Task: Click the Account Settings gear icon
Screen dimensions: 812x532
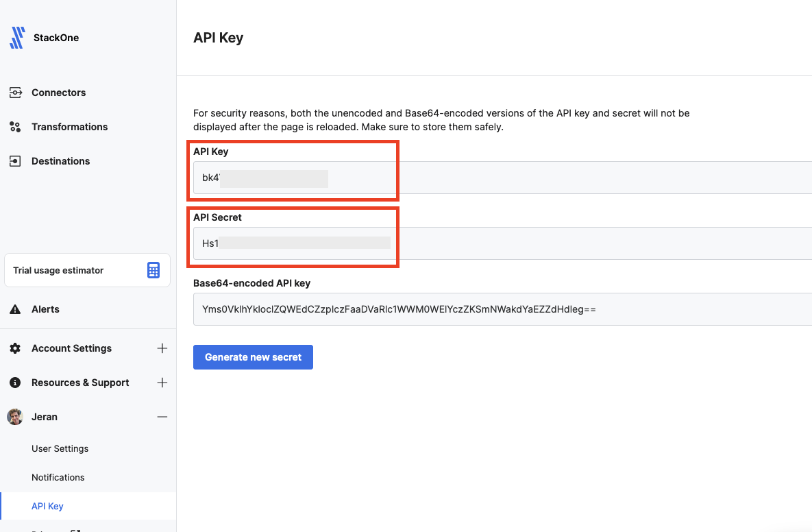Action: 14,348
